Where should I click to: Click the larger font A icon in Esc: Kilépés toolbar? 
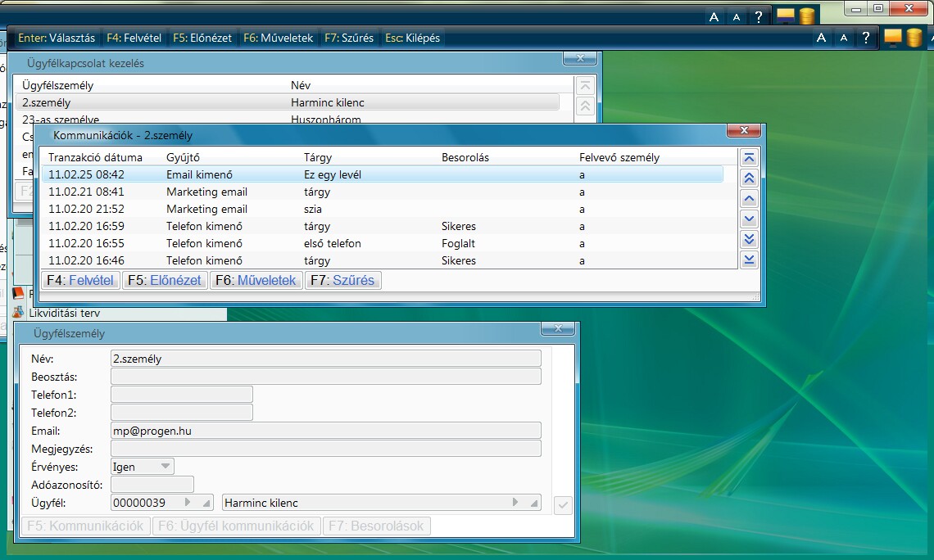point(821,38)
